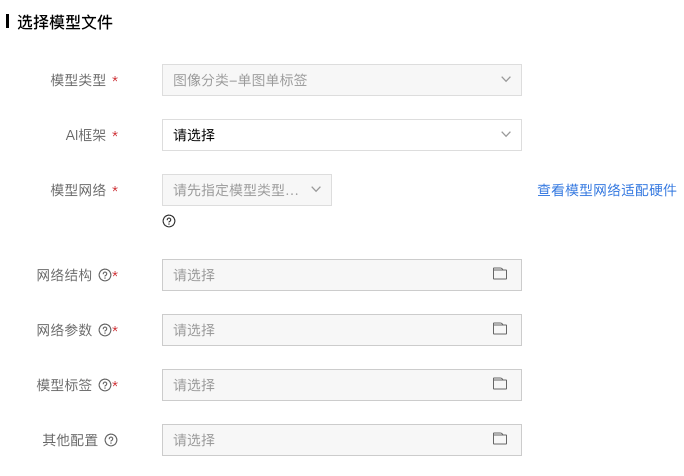Click the folder icon in 网络参数 field
Screen dimensions: 684x476
[x=500, y=329]
